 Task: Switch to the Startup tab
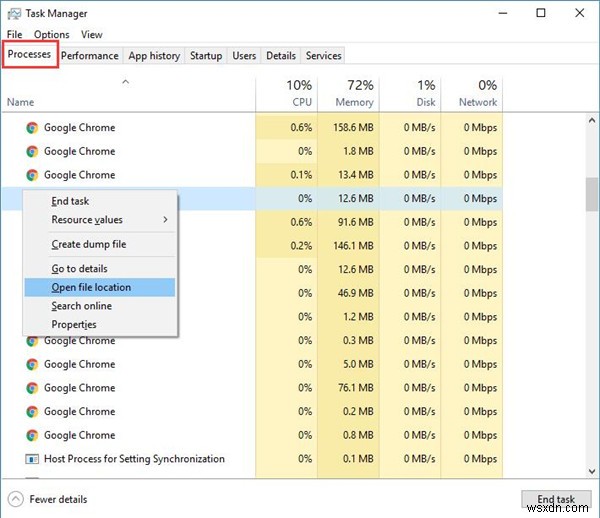206,56
